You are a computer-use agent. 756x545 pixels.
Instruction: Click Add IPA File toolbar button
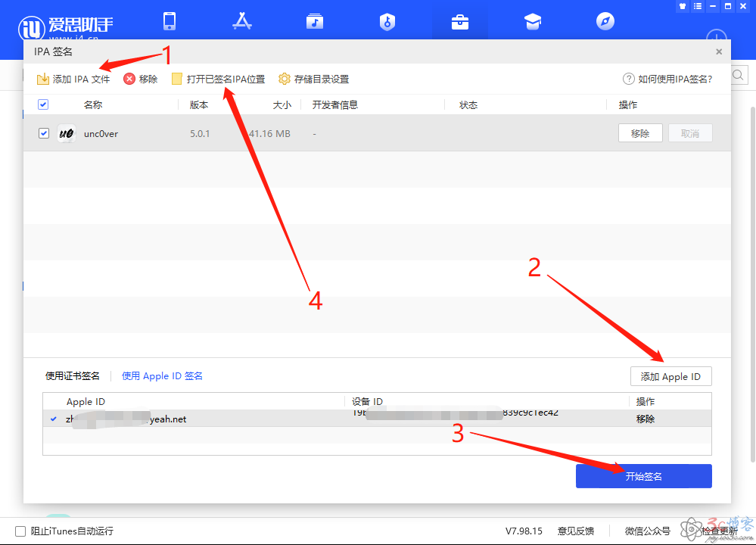pyautogui.click(x=73, y=79)
